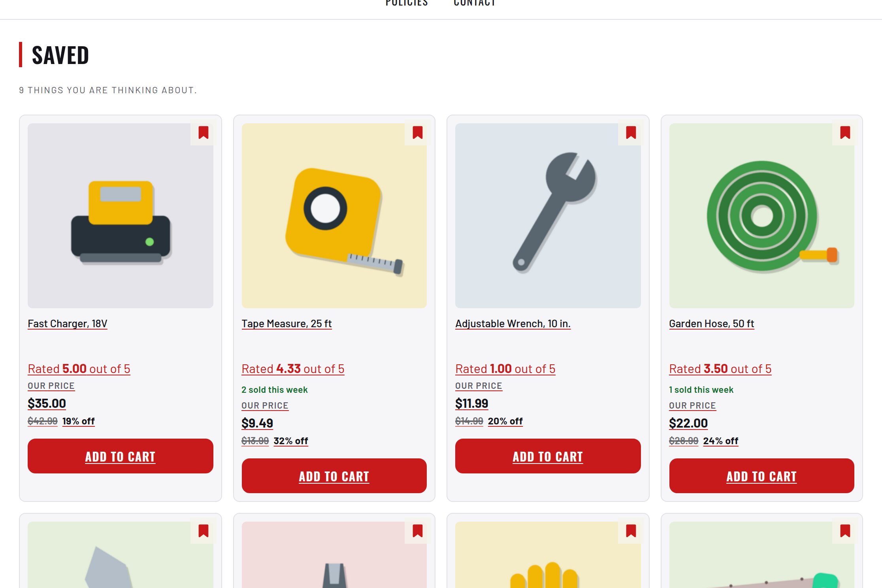The image size is (882, 588).
Task: Open Adjustable Wrench, 10 in. link
Action: [x=513, y=324]
